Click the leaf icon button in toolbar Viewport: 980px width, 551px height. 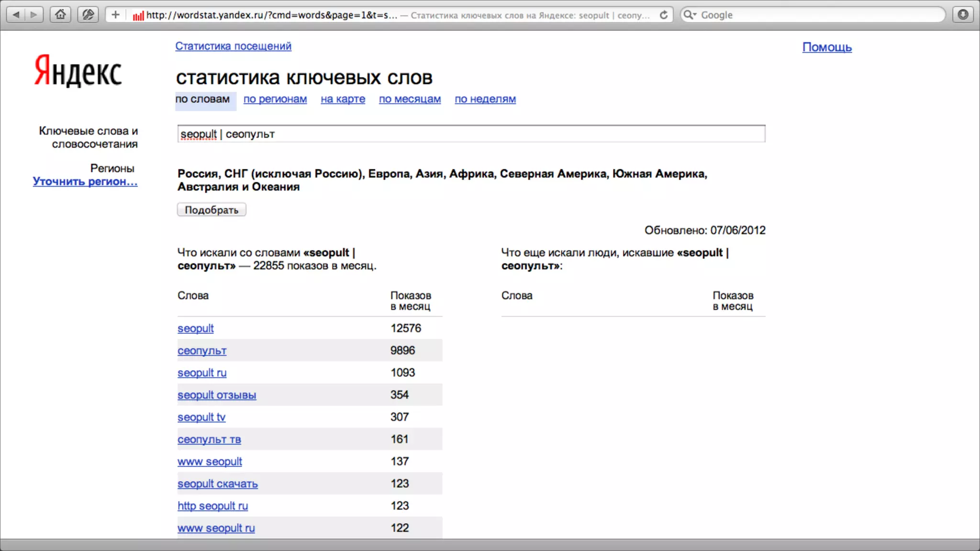[x=88, y=15]
